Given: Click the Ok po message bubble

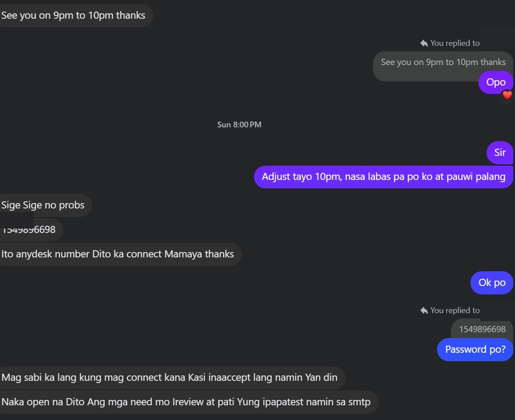Looking at the screenshot, I should coord(491,282).
